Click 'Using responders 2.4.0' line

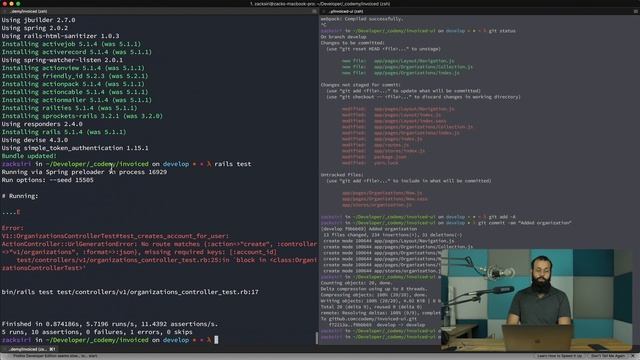point(42,124)
